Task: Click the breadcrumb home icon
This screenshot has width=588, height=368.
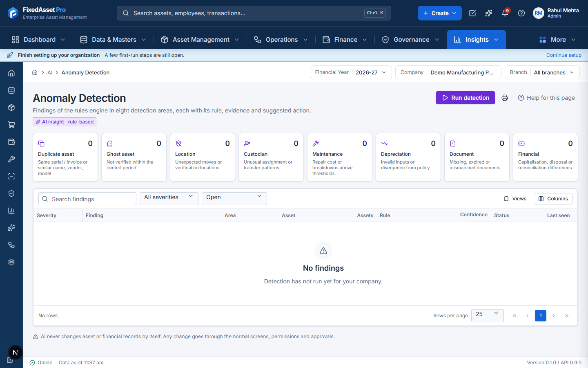Action: (x=35, y=72)
